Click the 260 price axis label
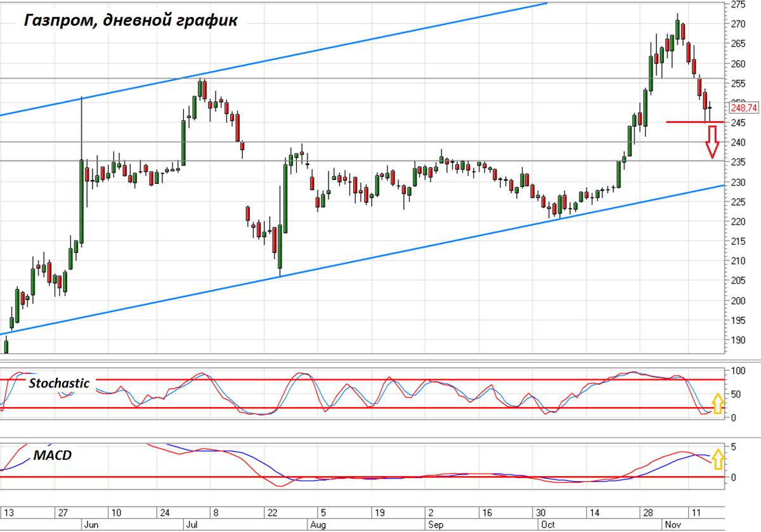Image resolution: width=761 pixels, height=532 pixels. point(738,63)
